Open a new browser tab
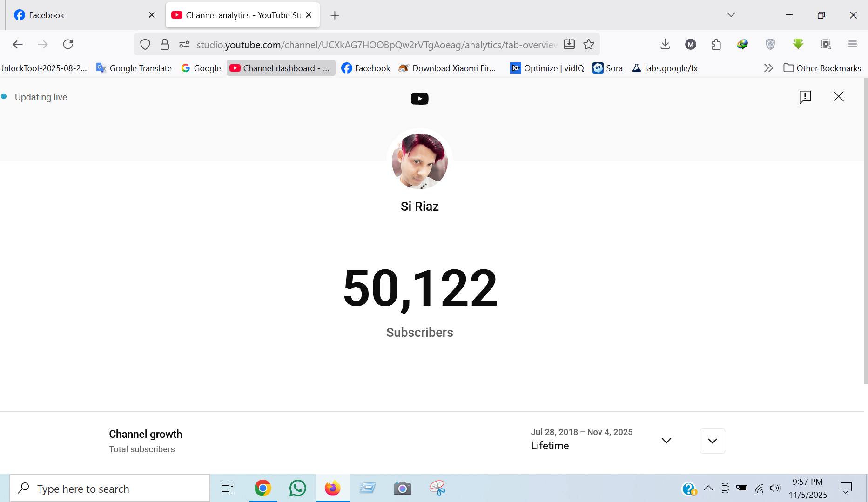868x502 pixels. pyautogui.click(x=335, y=15)
